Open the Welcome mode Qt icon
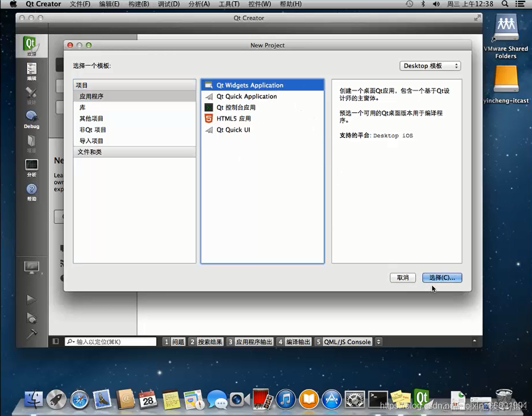The width and height of the screenshot is (532, 416). click(31, 46)
